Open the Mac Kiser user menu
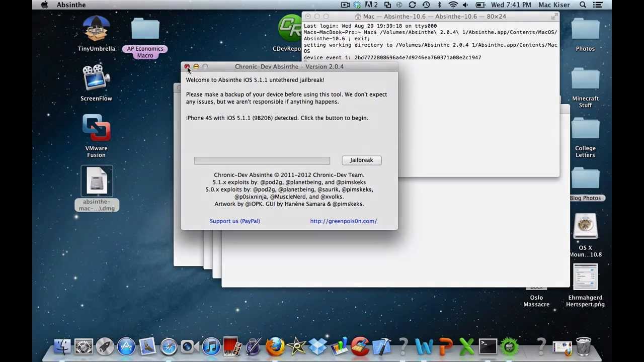Screen dimensions: 644x362 pyautogui.click(x=554, y=5)
